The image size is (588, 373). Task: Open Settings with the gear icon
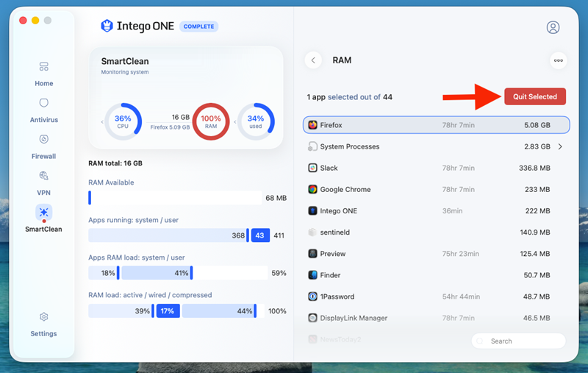44,317
